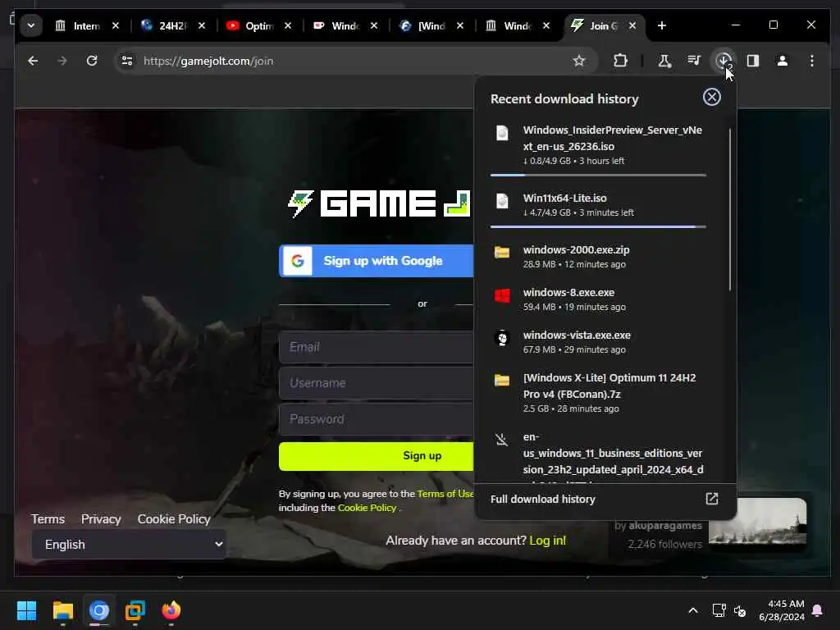840x630 pixels.
Task: Click the windows-8 red logo icon
Action: pos(502,294)
